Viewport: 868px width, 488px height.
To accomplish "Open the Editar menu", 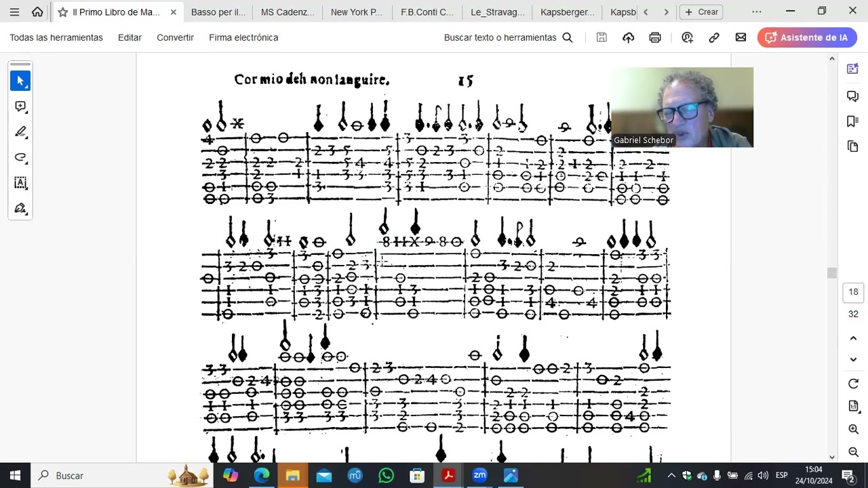I will [x=130, y=37].
